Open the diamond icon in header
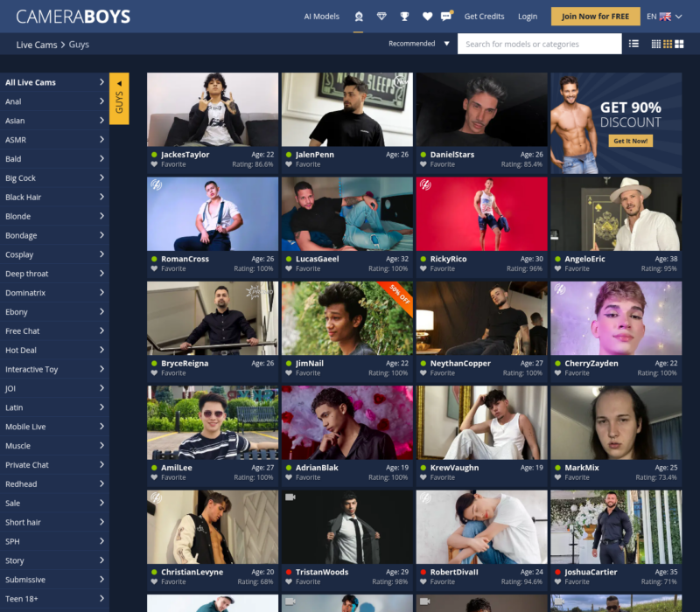Screen dimensions: 700x612 [381, 17]
